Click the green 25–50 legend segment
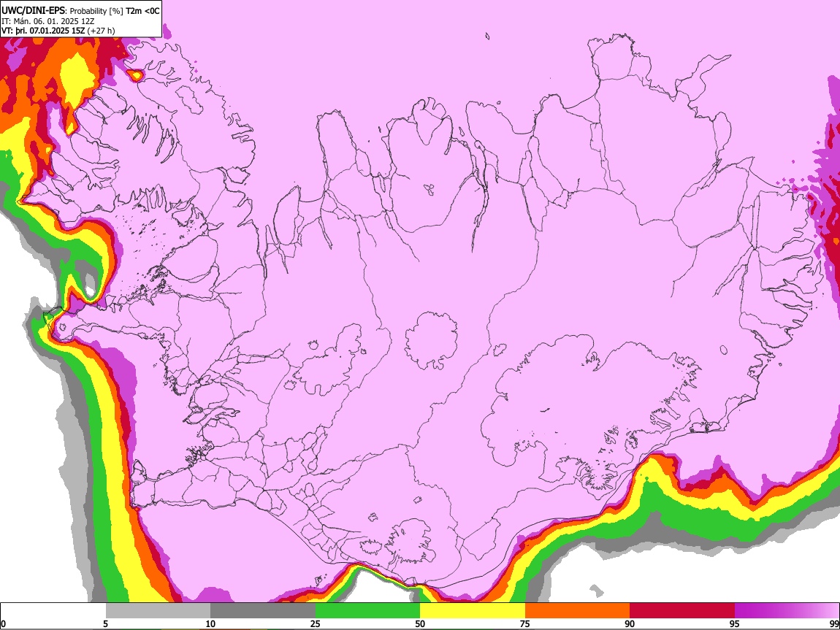This screenshot has height=630, width=840. pos(367,611)
